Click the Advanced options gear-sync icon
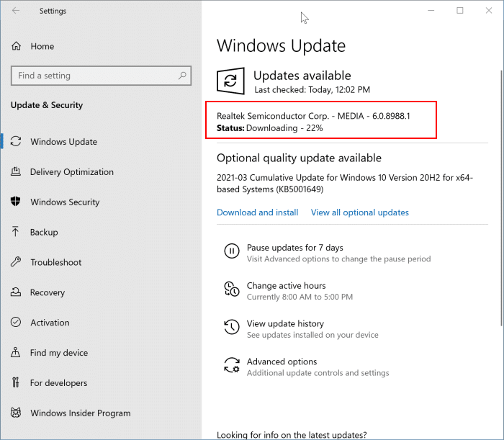The image size is (504, 440). 232,365
